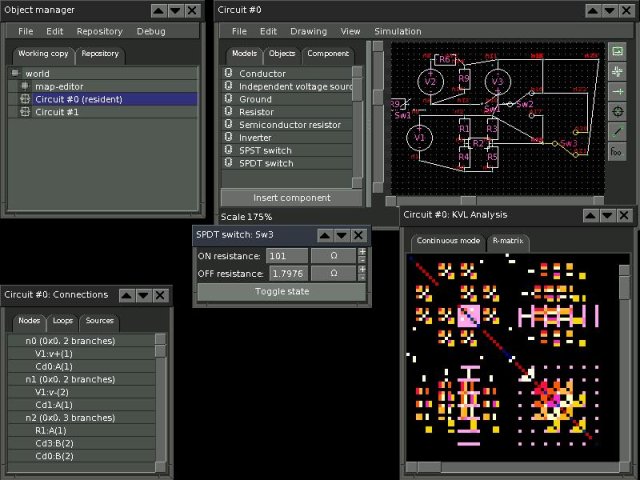Viewport: 640px width, 480px height.
Task: Collapse node n1 in Connections list
Action: [82, 379]
